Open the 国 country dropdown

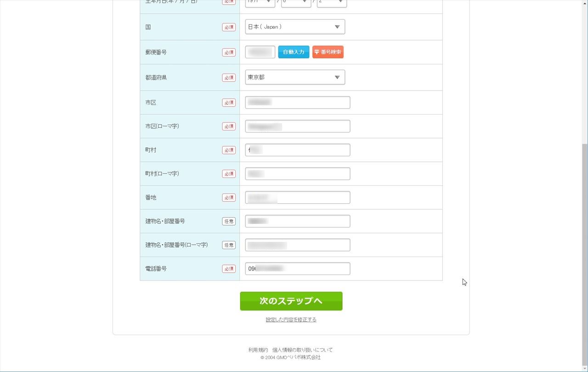[295, 27]
